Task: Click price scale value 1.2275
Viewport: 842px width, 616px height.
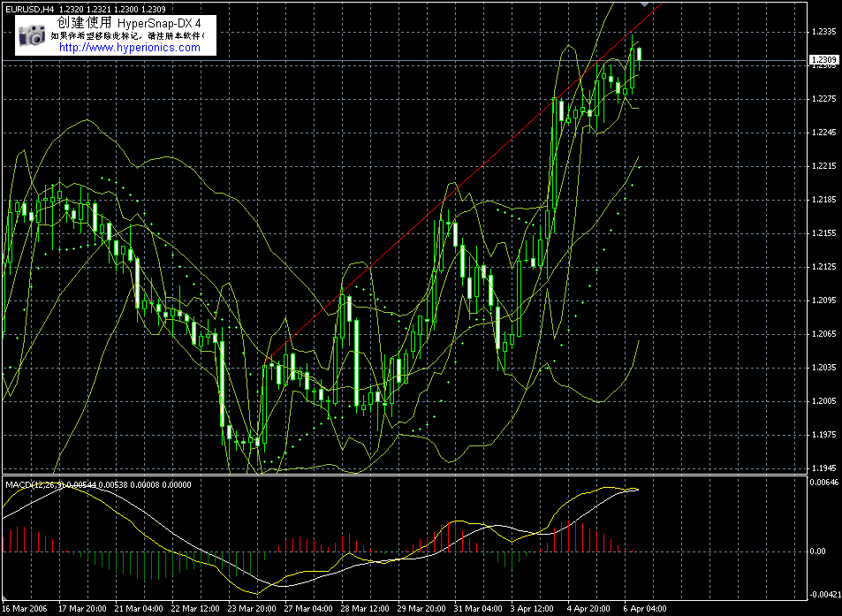Action: 824,99
